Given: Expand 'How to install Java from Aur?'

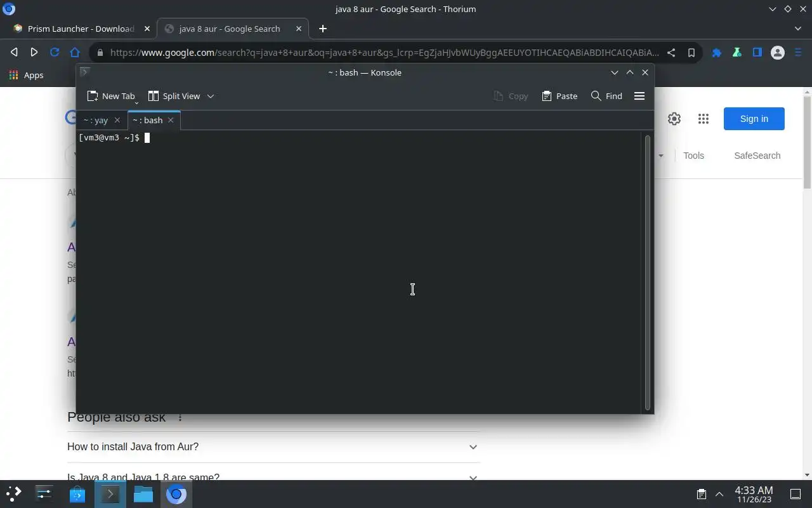Looking at the screenshot, I should [x=273, y=447].
